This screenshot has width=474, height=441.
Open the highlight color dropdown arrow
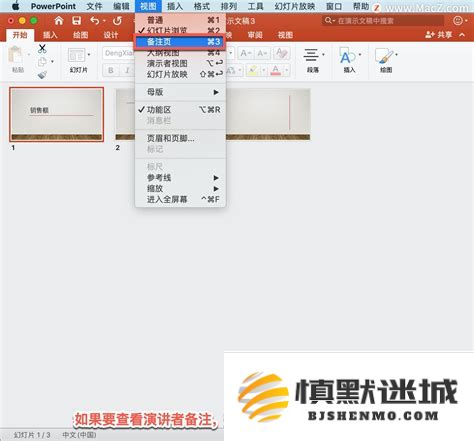coord(264,70)
